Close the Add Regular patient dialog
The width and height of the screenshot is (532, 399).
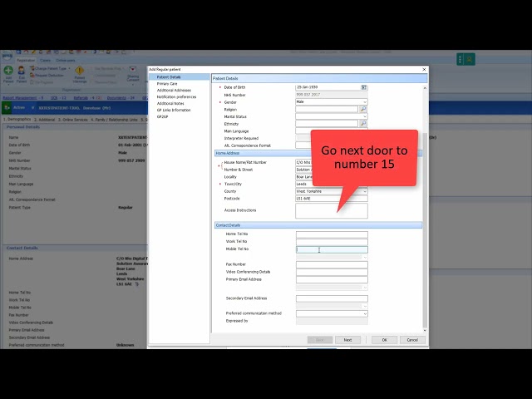[424, 69]
